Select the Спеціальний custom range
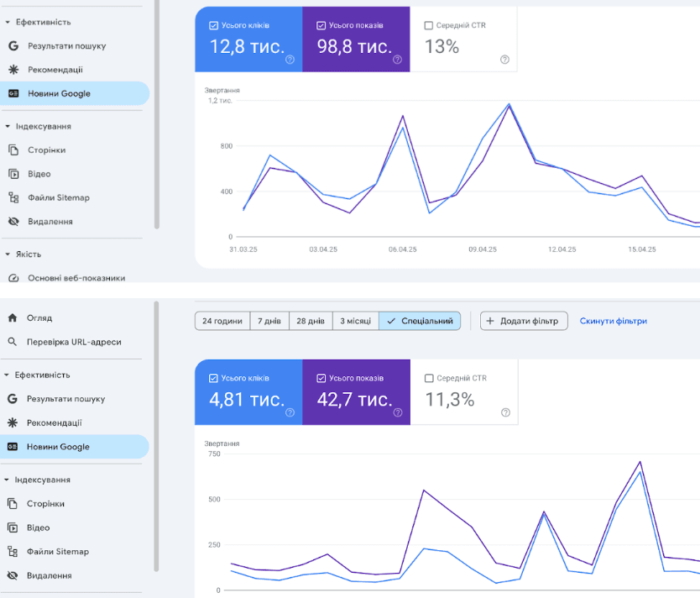The image size is (700, 598). pos(420,321)
